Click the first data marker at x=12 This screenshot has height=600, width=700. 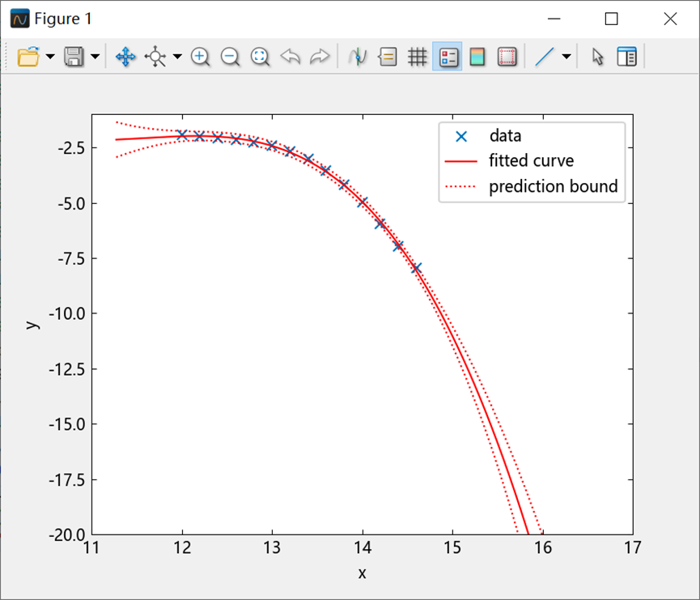pyautogui.click(x=182, y=135)
